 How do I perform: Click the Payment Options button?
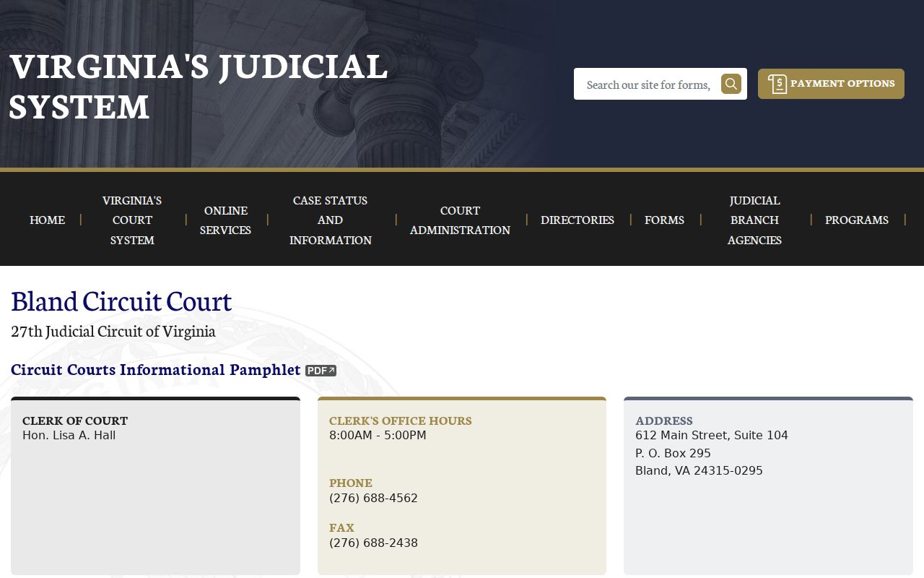coord(831,84)
